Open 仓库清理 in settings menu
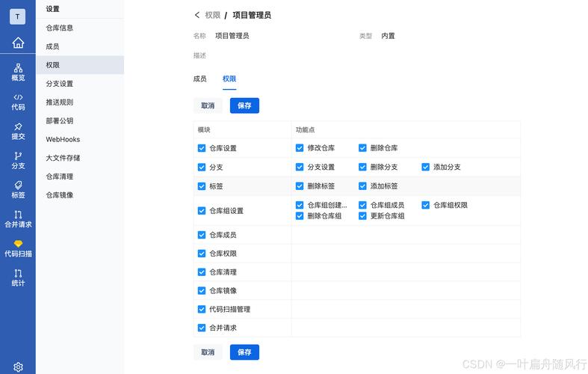 80,177
